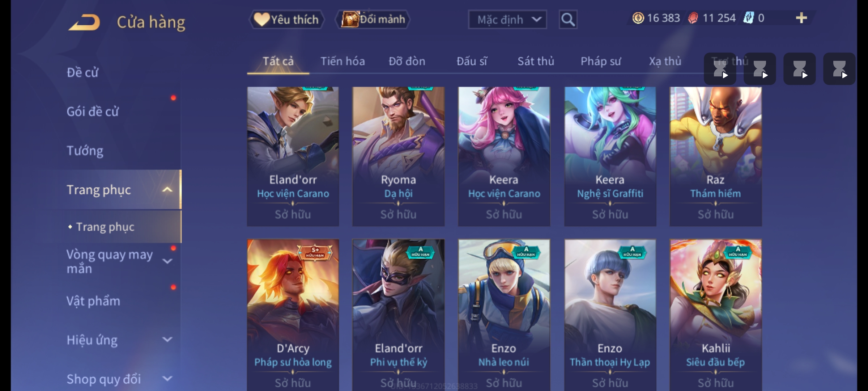This screenshot has width=868, height=391.
Task: Expand the Vòng quay may mắn section
Action: [167, 261]
